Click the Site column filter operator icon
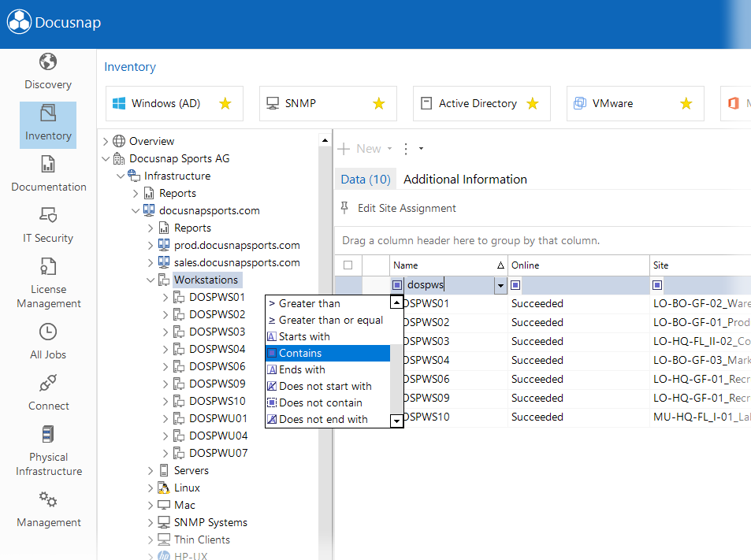Screen dimensions: 751x560 [x=657, y=285]
